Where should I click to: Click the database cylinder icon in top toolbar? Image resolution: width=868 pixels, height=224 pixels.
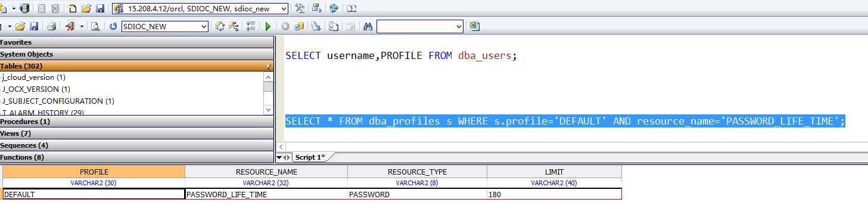(24, 8)
